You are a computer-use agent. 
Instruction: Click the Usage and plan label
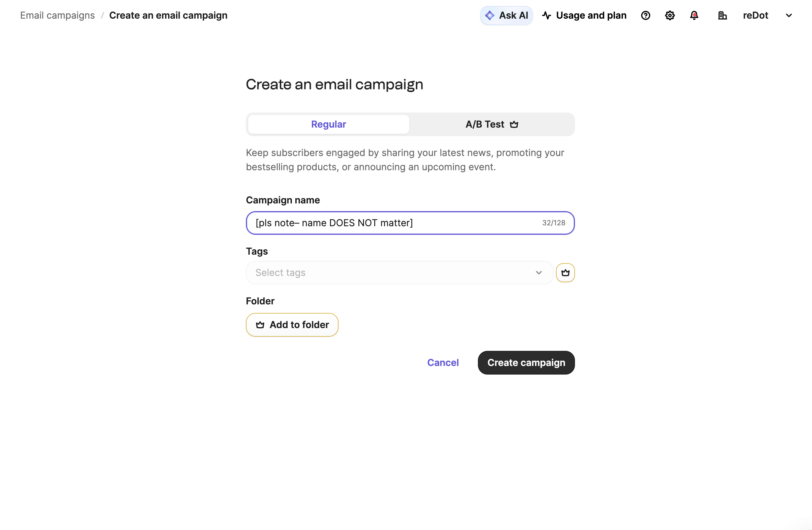click(591, 15)
